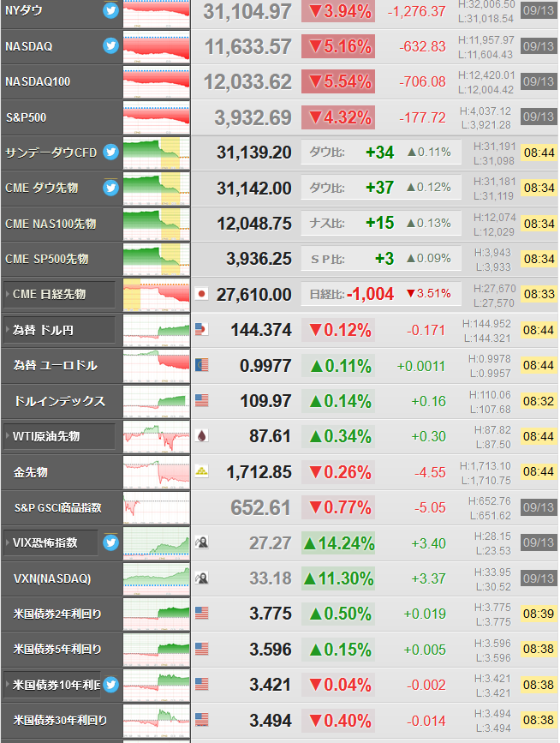Open the S&P500 mini chart

point(156,117)
